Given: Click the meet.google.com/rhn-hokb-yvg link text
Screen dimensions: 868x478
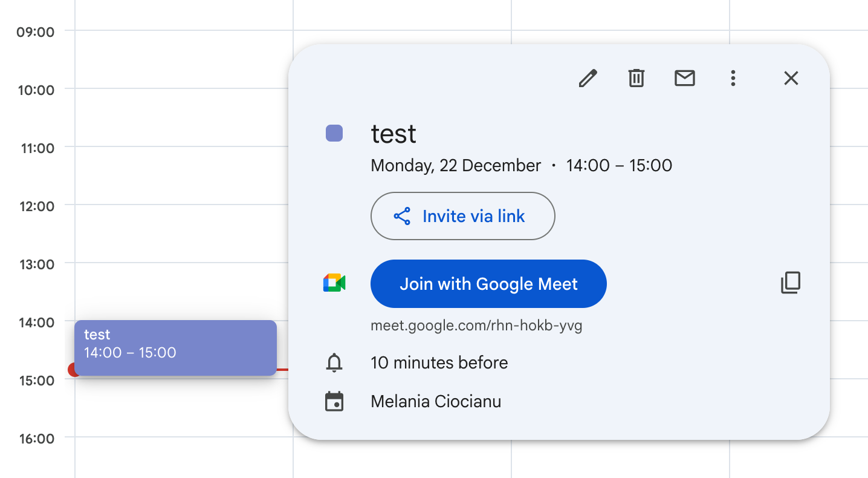Looking at the screenshot, I should 476,326.
